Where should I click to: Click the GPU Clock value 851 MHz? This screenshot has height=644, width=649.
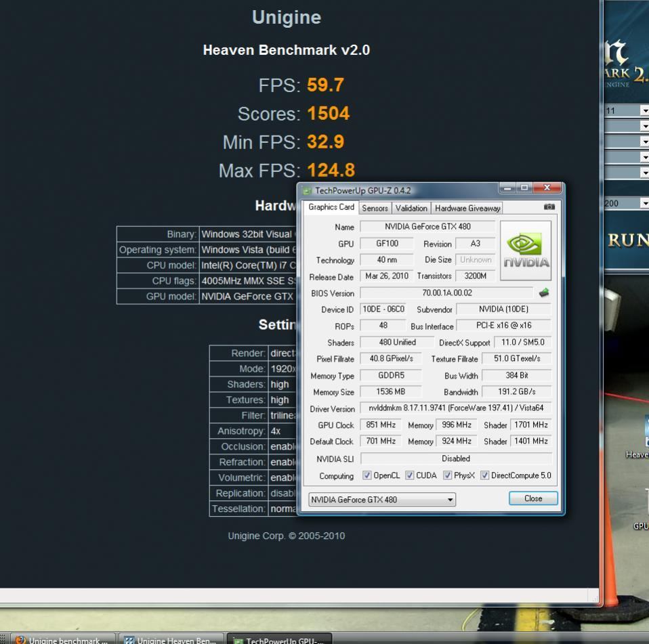[x=381, y=425]
